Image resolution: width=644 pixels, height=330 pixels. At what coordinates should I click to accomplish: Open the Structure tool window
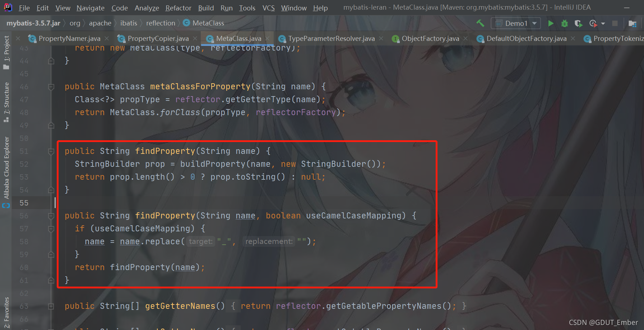point(6,102)
